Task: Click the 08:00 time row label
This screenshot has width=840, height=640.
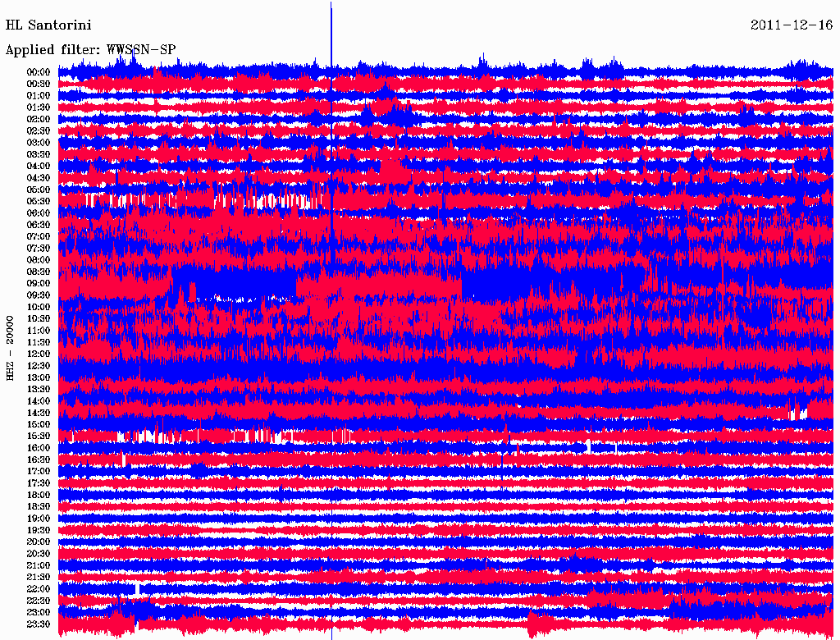Action: click(x=39, y=260)
